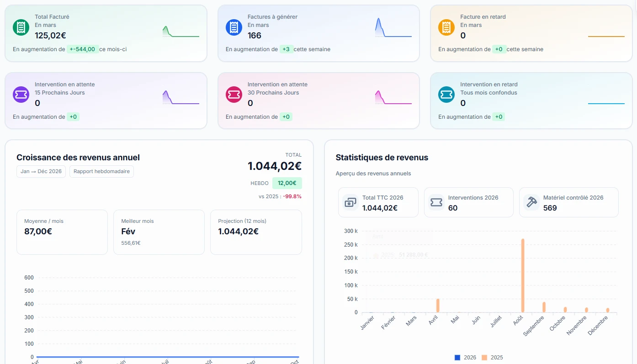
Task: Toggle the 2026 series in chart legend
Action: point(466,358)
